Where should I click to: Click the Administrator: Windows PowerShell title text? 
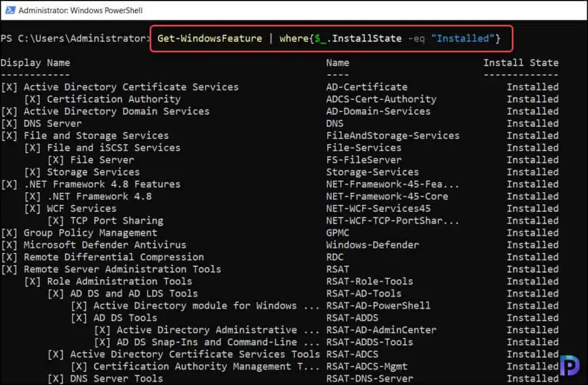click(80, 10)
